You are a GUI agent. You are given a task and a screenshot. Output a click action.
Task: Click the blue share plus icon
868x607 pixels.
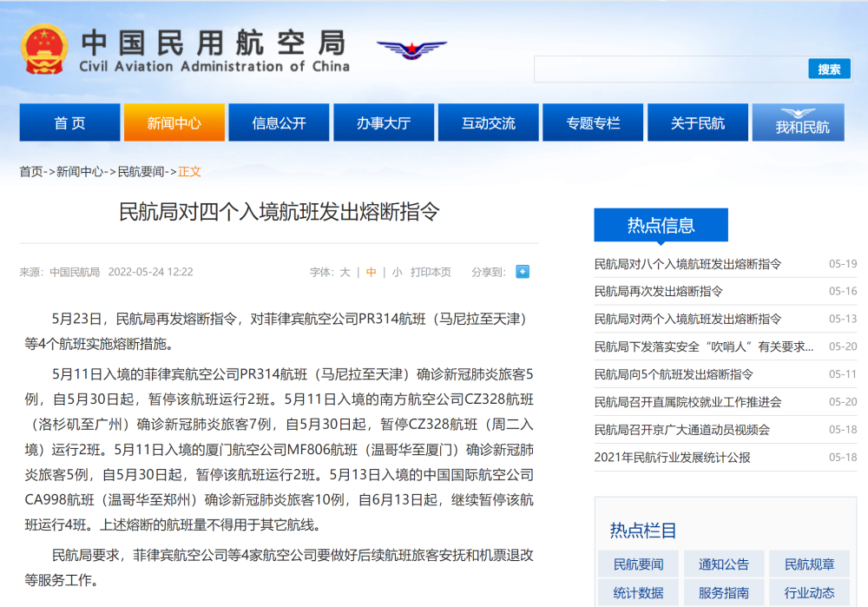pos(522,272)
